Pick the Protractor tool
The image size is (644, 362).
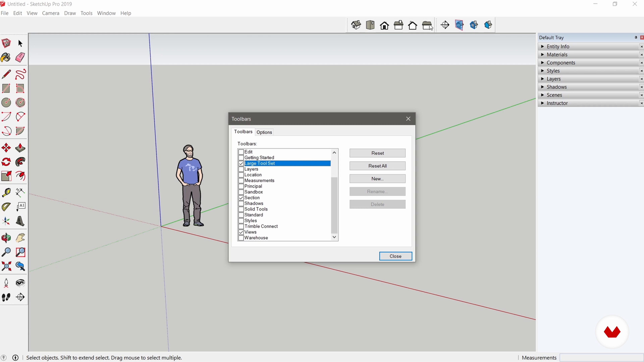click(6, 207)
